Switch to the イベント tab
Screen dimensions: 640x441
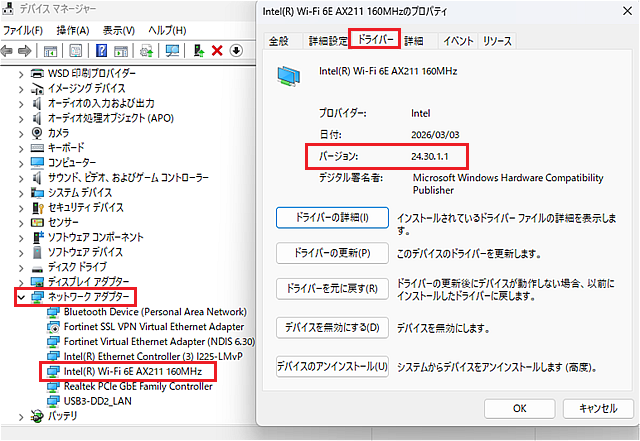[x=458, y=41]
